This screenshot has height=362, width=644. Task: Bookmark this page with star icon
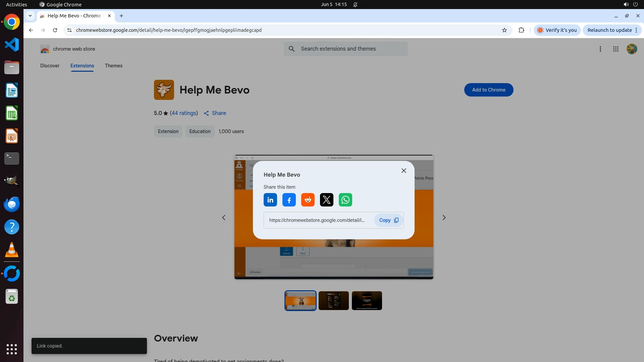tap(504, 30)
